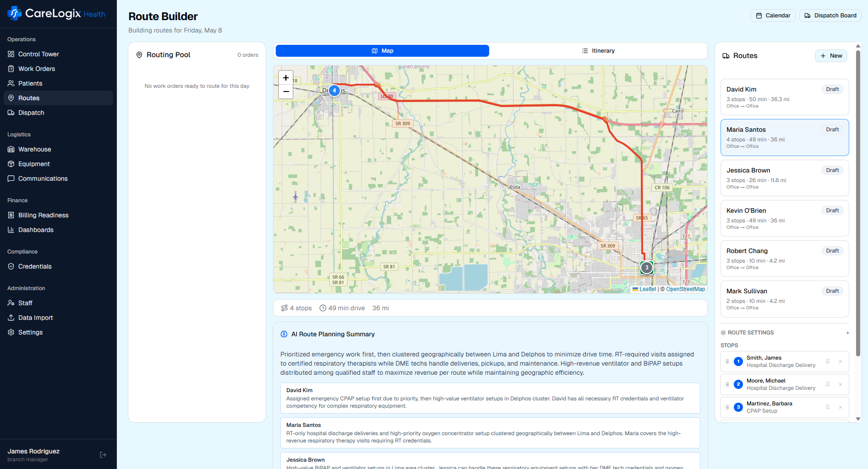This screenshot has width=868, height=469.
Task: Click the Communications chat icon
Action: coord(11,178)
